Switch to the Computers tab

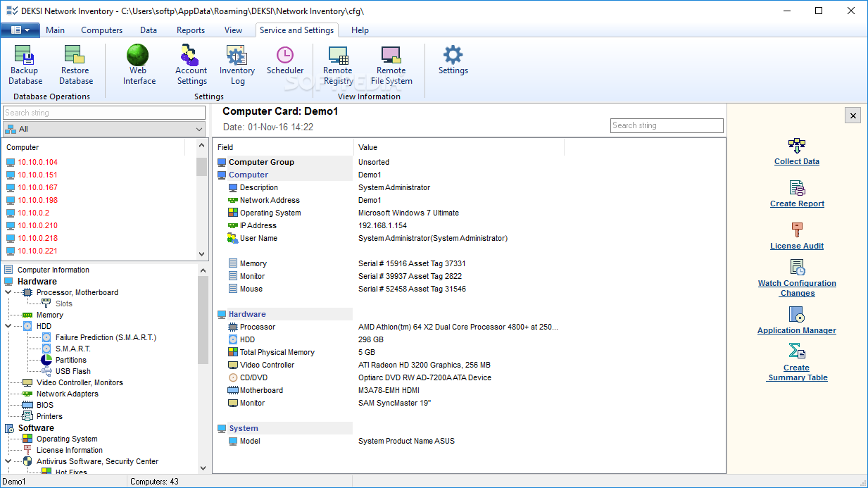point(101,30)
